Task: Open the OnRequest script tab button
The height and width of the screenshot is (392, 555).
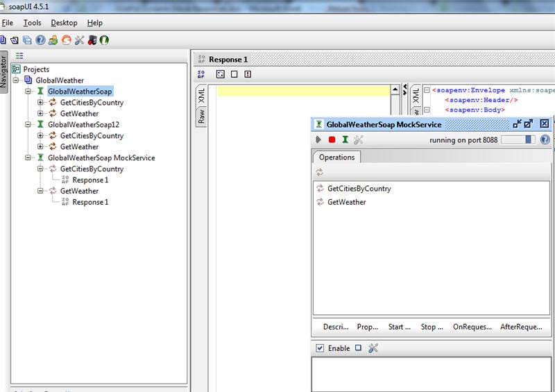Action: pos(472,327)
